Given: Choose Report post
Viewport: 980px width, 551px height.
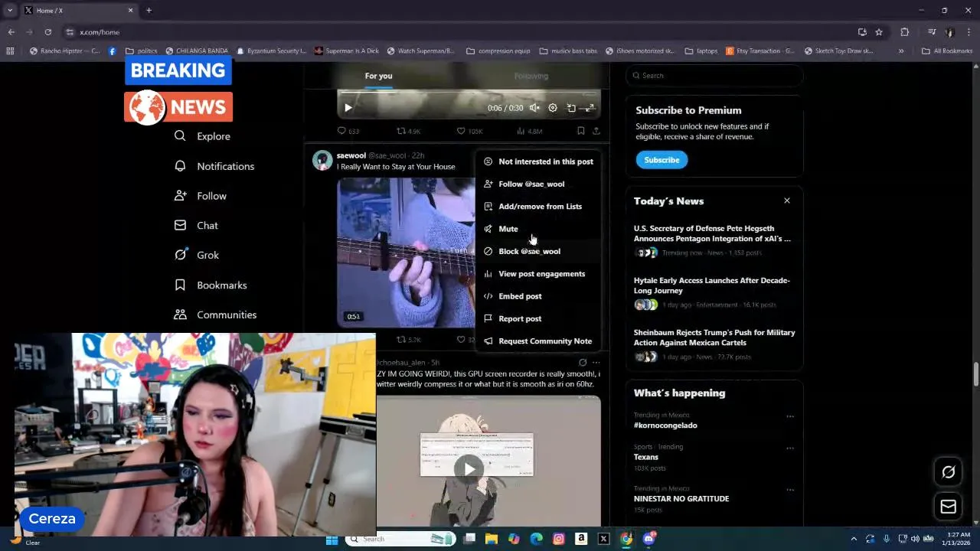Looking at the screenshot, I should coord(537,318).
